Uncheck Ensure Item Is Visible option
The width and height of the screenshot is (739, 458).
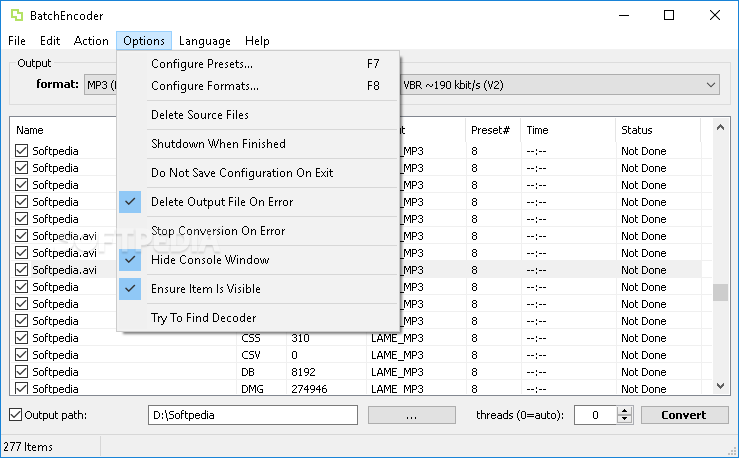tap(258, 289)
